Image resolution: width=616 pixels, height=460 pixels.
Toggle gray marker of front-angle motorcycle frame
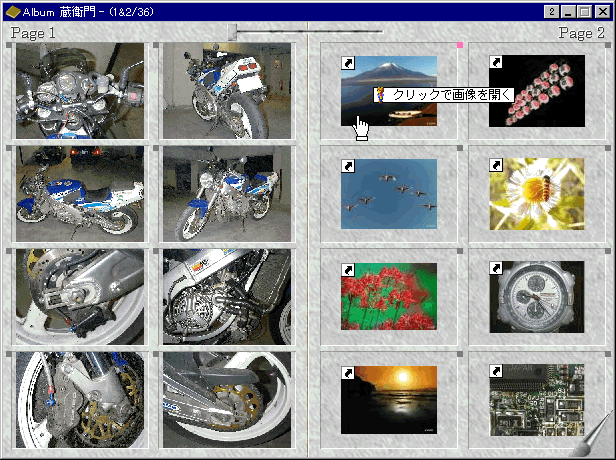(156, 148)
